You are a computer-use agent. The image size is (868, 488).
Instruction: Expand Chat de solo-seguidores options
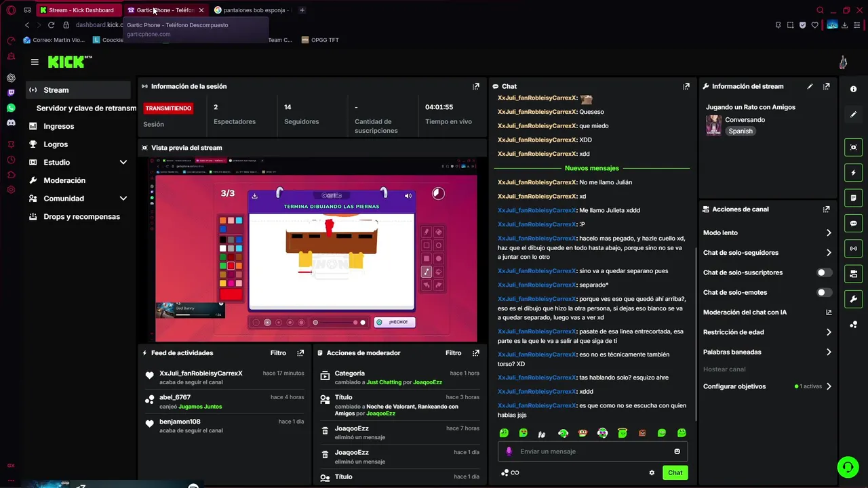(x=828, y=253)
